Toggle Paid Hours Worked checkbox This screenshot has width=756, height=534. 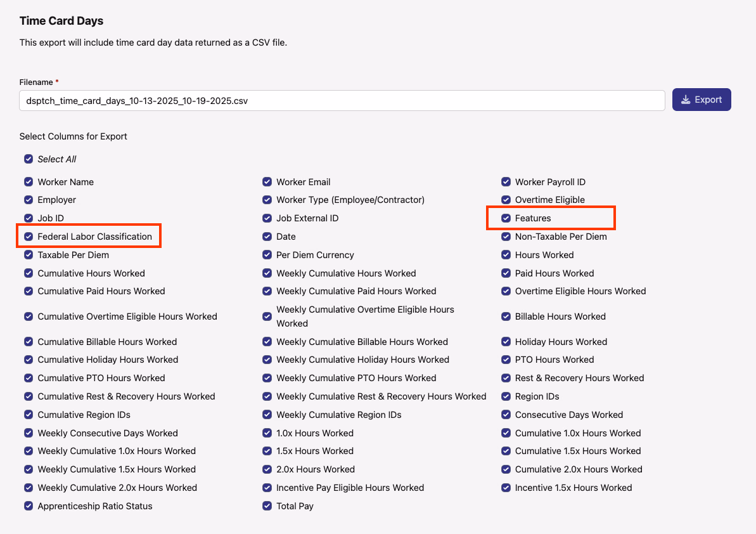point(506,273)
